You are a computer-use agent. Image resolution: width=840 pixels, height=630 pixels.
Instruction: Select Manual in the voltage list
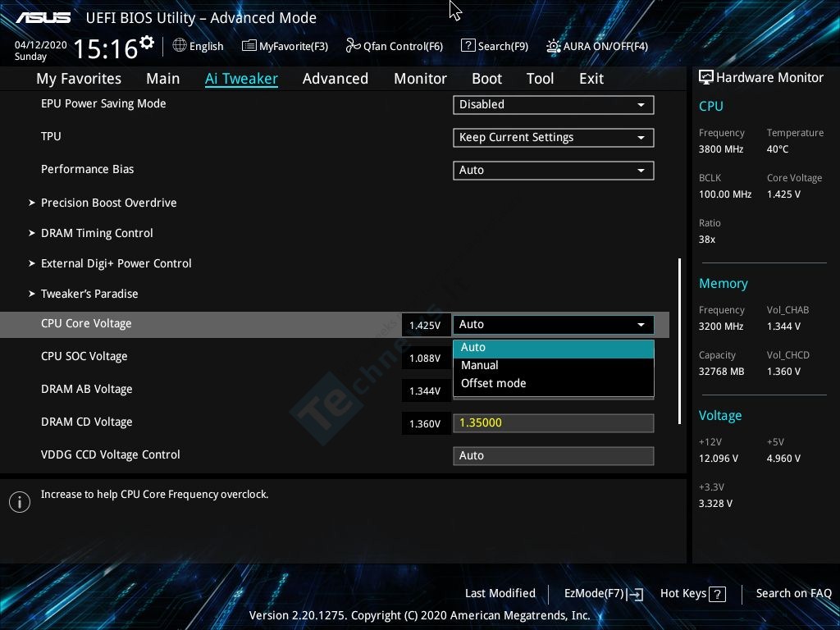[x=554, y=365]
